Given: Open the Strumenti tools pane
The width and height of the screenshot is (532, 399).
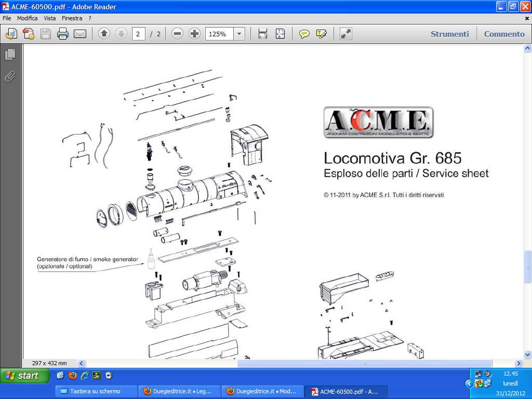Looking at the screenshot, I should tap(449, 34).
